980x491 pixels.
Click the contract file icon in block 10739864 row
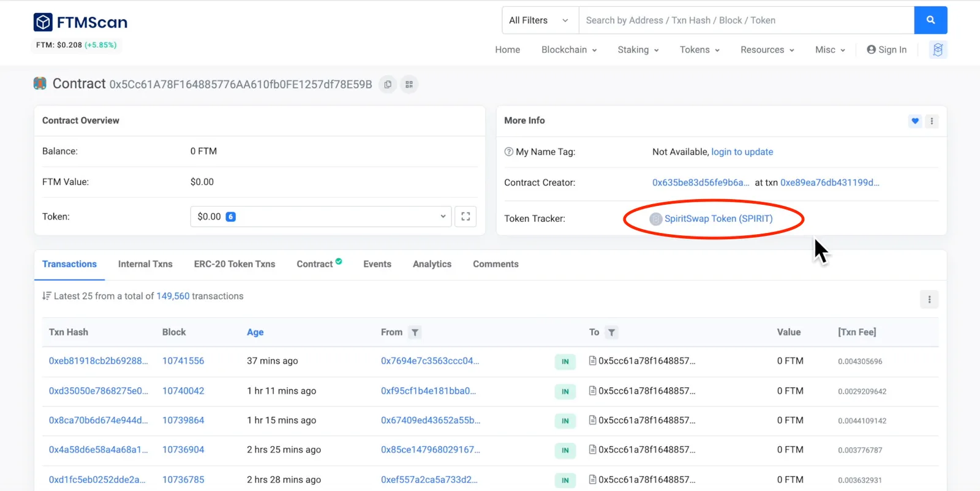click(592, 420)
